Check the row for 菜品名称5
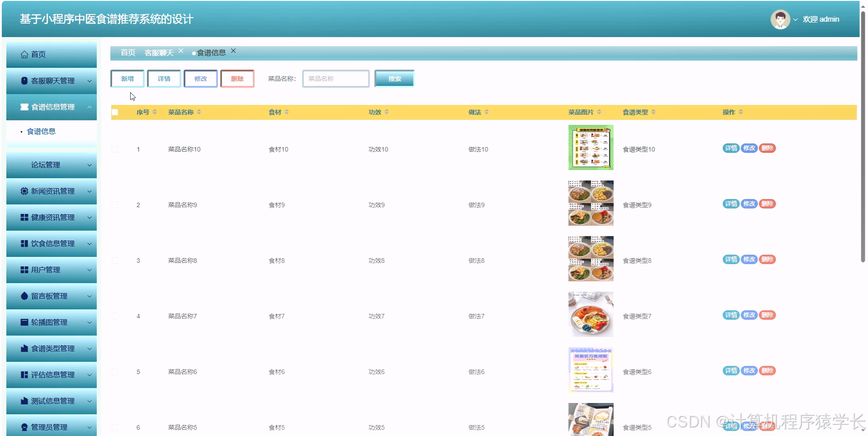The image size is (868, 436). point(115,427)
